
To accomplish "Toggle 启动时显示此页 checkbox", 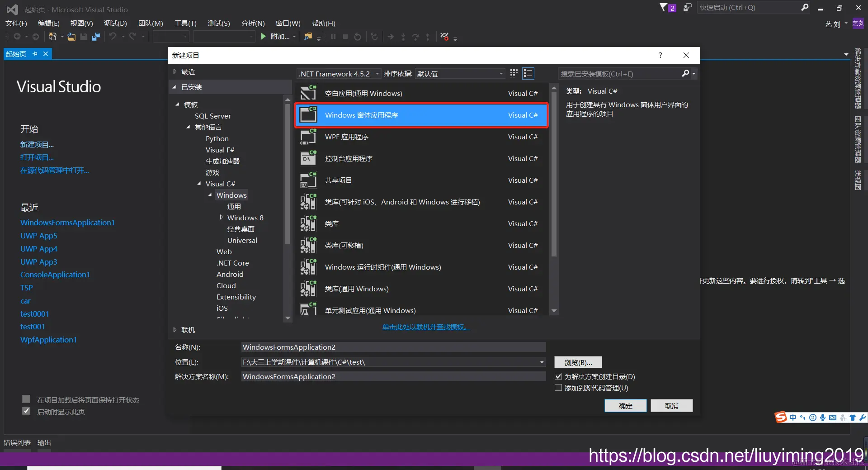I will (26, 411).
